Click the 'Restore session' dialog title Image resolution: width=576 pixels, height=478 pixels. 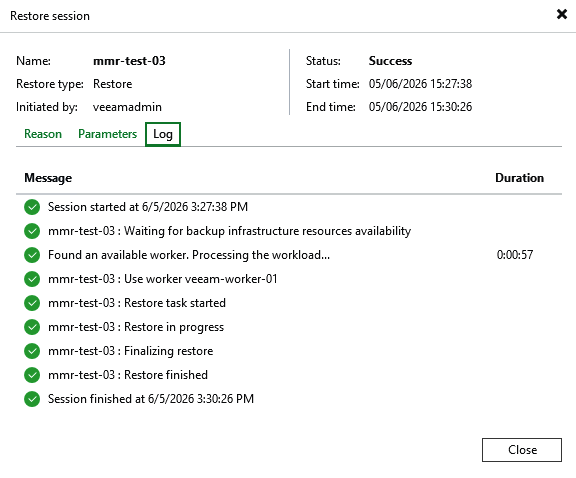(50, 16)
